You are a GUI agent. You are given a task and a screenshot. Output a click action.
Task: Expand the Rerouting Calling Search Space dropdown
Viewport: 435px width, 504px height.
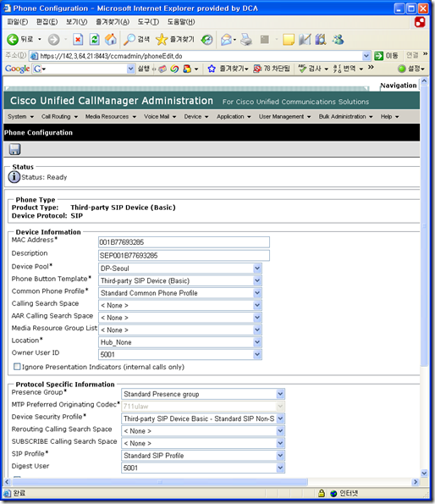280,430
